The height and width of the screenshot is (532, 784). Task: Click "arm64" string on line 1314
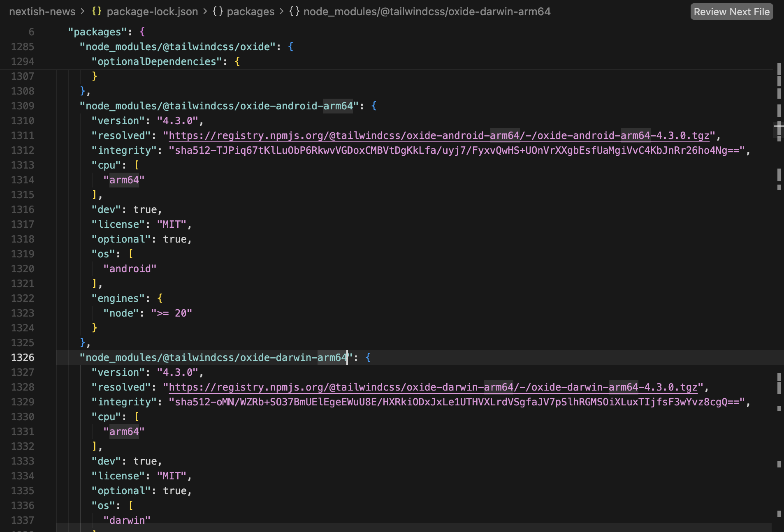tap(124, 180)
